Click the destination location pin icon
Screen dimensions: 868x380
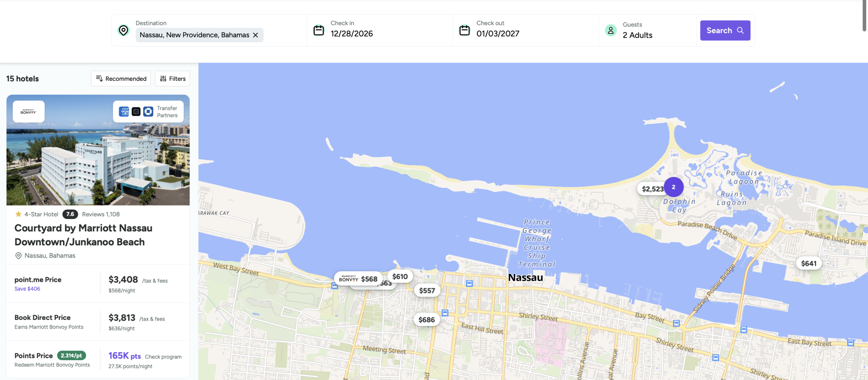tap(123, 31)
